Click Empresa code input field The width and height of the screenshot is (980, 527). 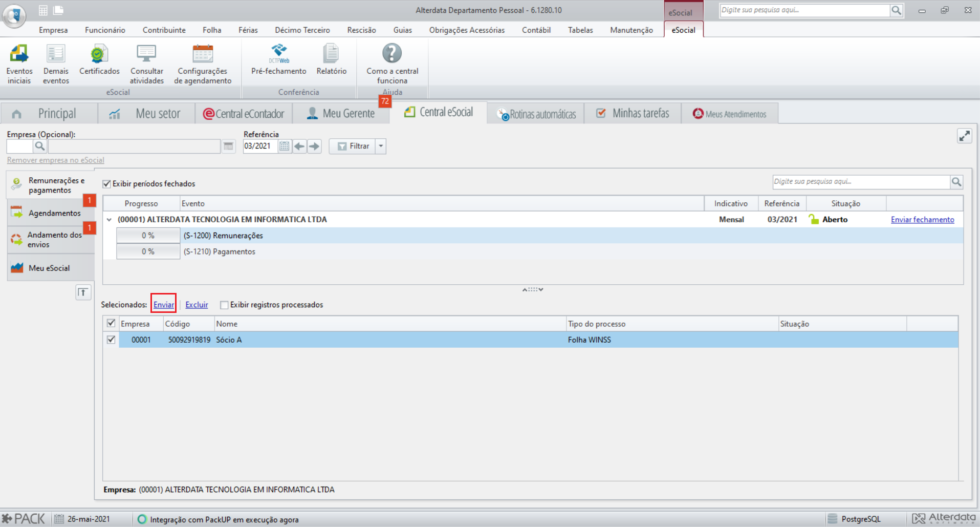coord(20,146)
